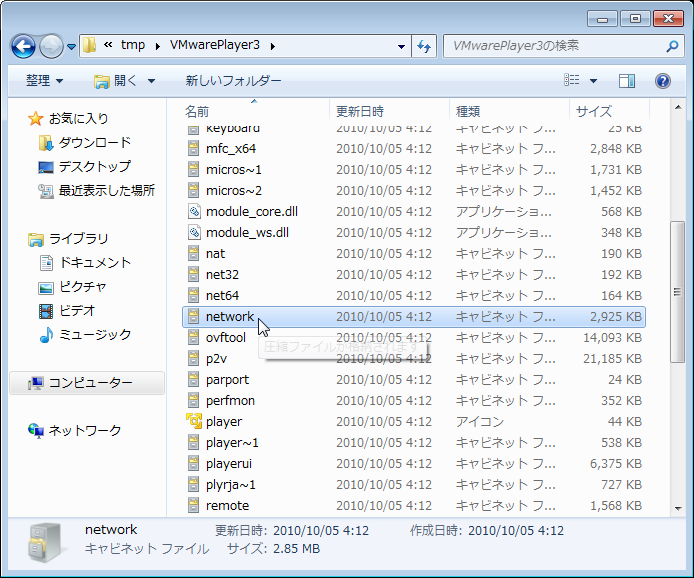The height and width of the screenshot is (578, 694).
Task: Select the playerui file name
Action: (x=229, y=463)
